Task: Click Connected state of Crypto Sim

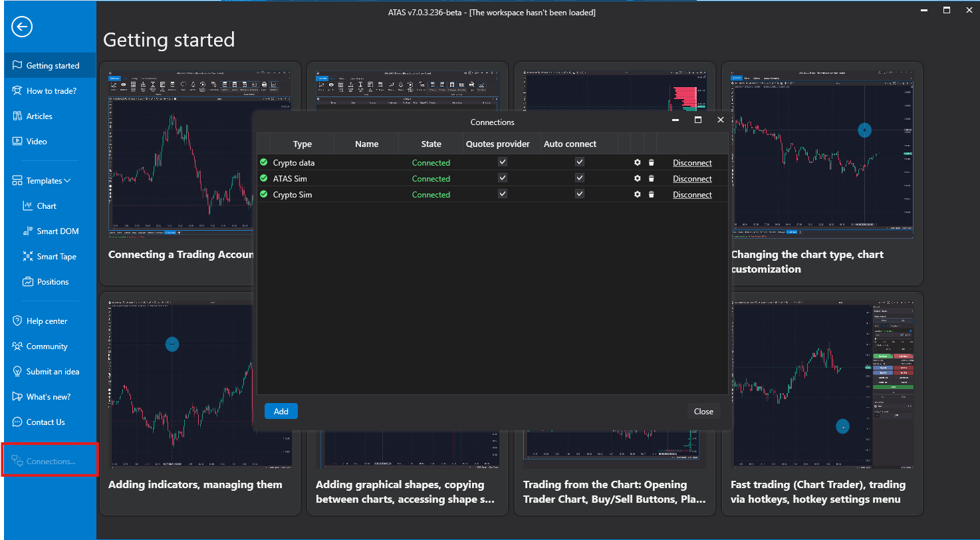Action: point(431,195)
